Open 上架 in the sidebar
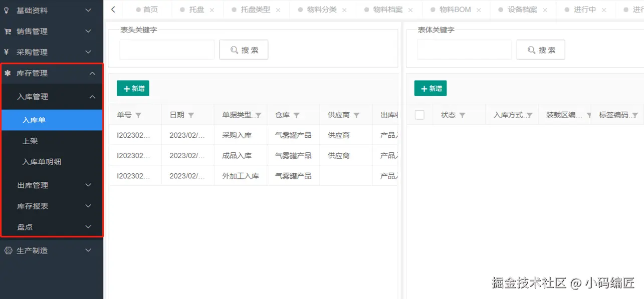The width and height of the screenshot is (644, 299). [x=52, y=141]
